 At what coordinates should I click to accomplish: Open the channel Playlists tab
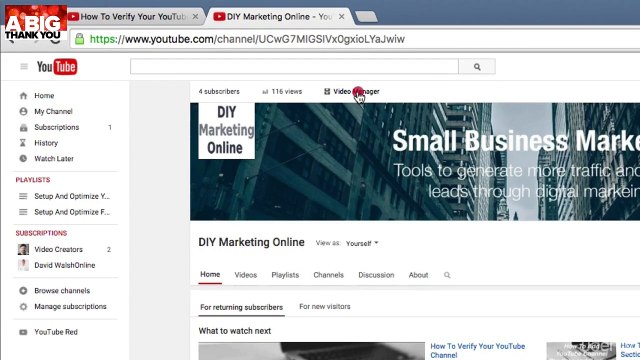285,275
